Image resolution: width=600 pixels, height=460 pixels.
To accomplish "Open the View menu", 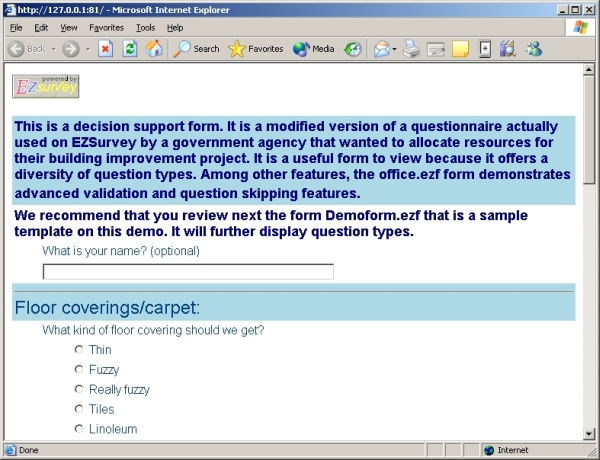I will (68, 28).
